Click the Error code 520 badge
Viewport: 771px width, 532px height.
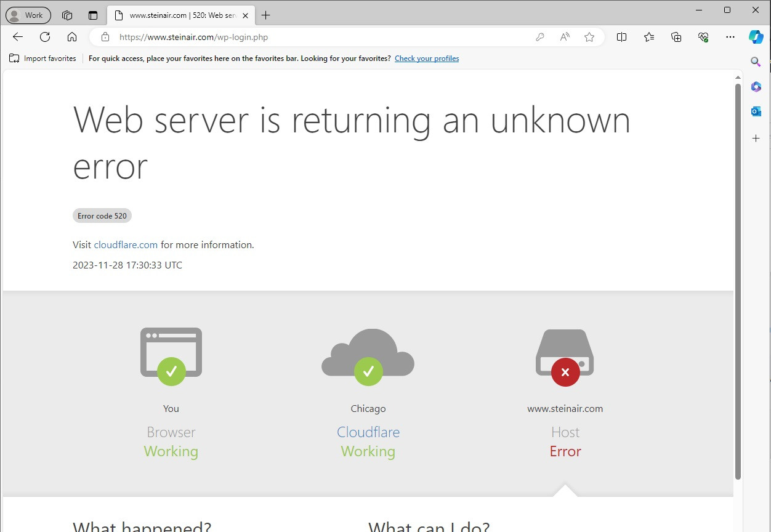tap(102, 216)
